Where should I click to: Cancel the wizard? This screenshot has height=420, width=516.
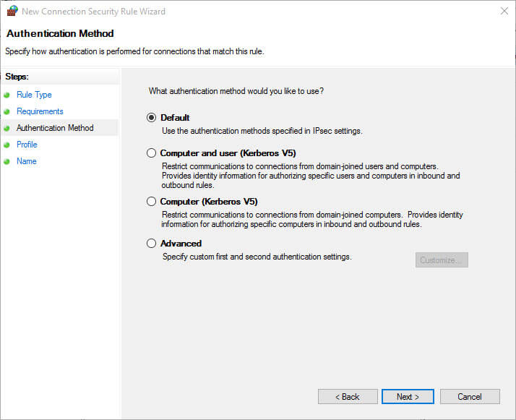[x=470, y=397]
